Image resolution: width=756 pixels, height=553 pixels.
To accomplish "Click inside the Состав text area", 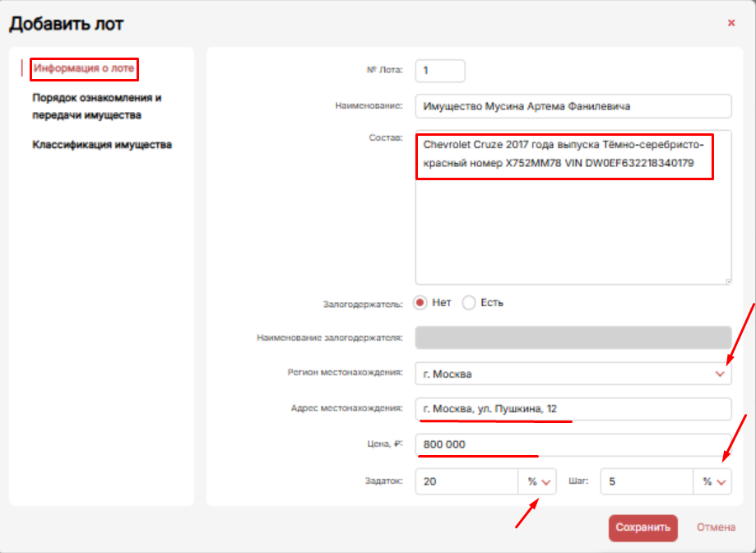I will click(573, 207).
